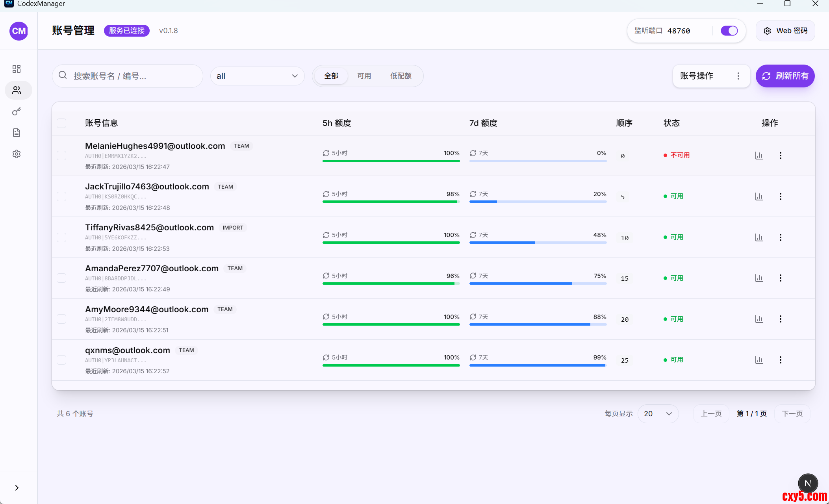The height and width of the screenshot is (504, 829).
Task: Open the Web 密码 settings button
Action: (x=785, y=31)
